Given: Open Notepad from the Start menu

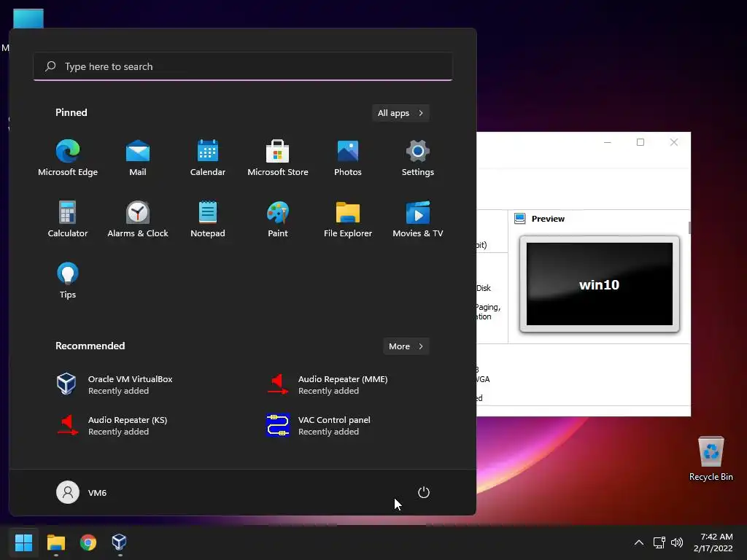Looking at the screenshot, I should point(208,219).
